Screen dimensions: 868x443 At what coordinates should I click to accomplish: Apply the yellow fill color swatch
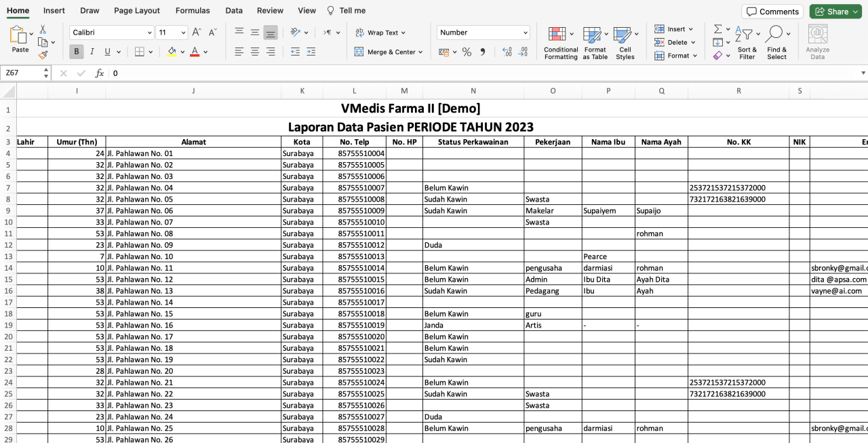point(172,52)
